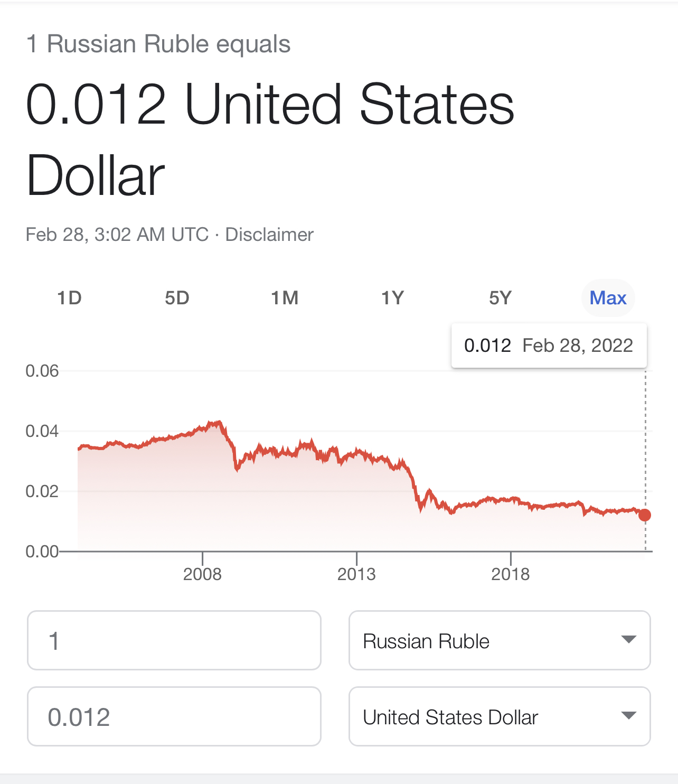678x784 pixels.
Task: Click the "0.012 United States Dollar" heading
Action: coord(269,139)
